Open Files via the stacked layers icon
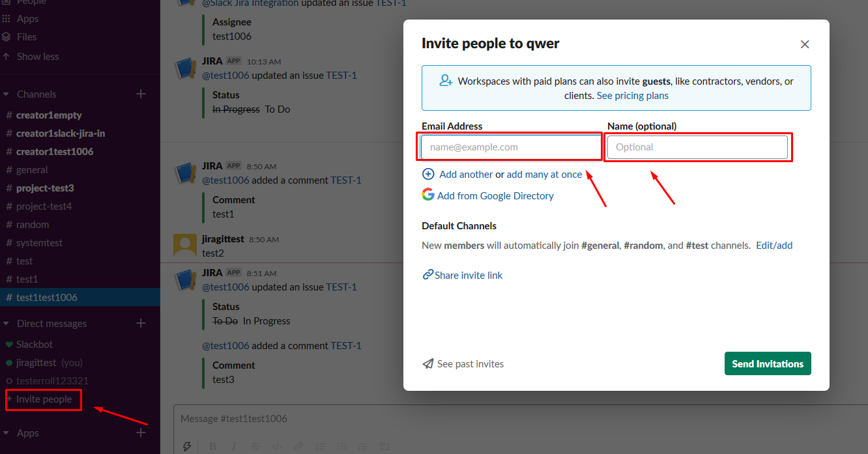Viewport: 868px width, 454px height. click(x=7, y=37)
